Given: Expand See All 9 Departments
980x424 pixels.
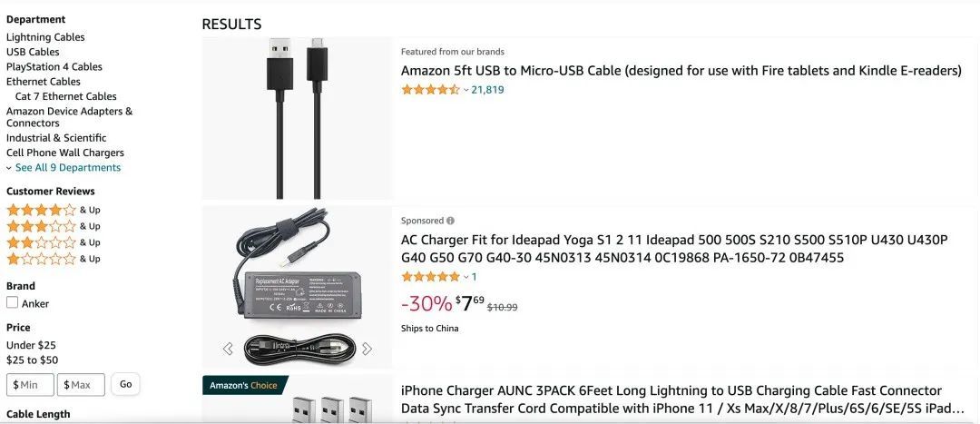Looking at the screenshot, I should coord(64,168).
